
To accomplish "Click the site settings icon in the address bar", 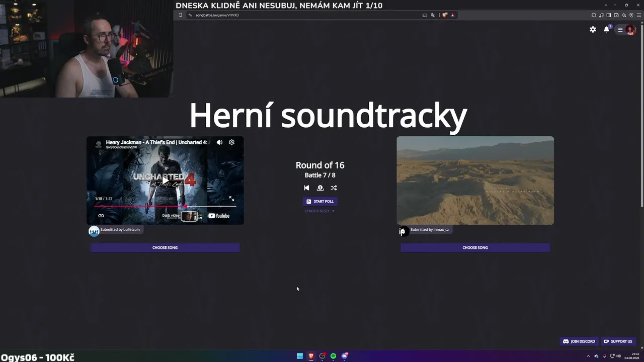I will (x=190, y=15).
